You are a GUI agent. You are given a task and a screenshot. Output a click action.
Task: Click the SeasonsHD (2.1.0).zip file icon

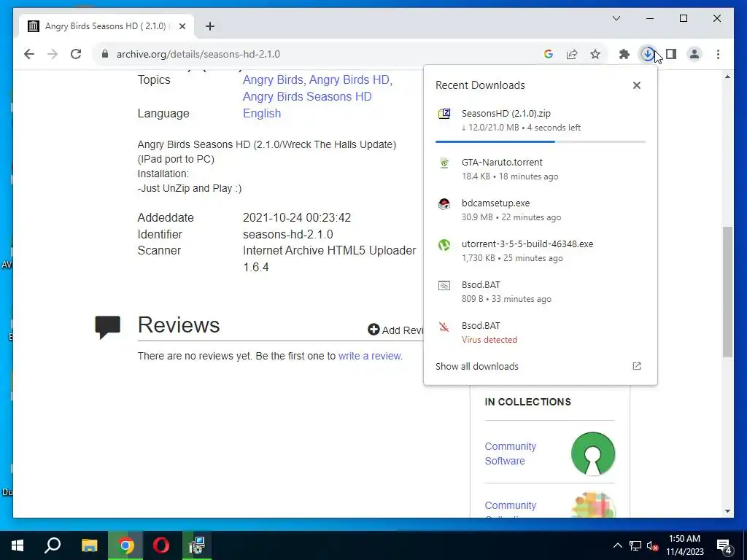[x=444, y=114]
